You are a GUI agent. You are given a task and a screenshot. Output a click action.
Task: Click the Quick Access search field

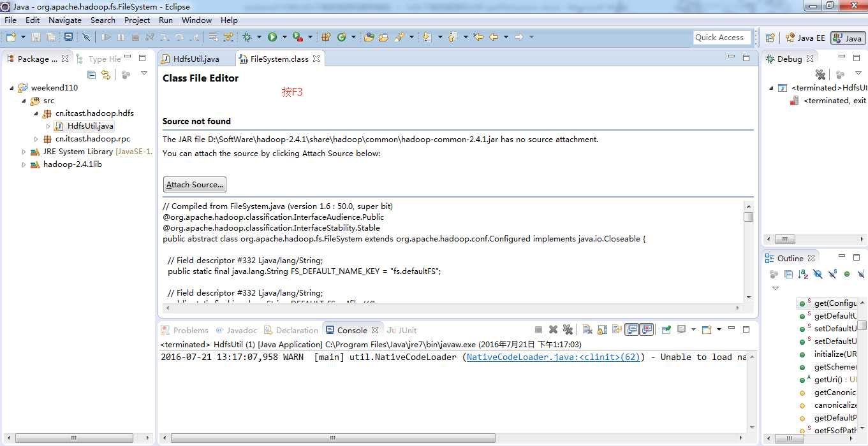722,37
